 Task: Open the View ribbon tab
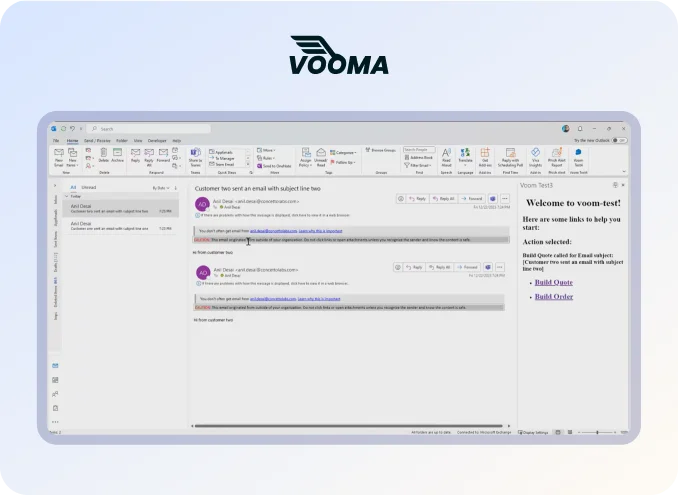138,141
